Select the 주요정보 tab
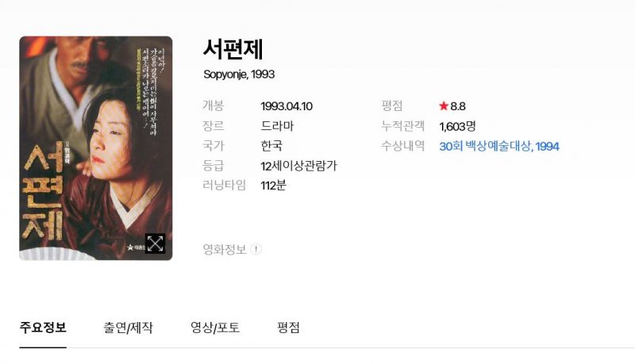This screenshot has width=635, height=364. pos(43,328)
